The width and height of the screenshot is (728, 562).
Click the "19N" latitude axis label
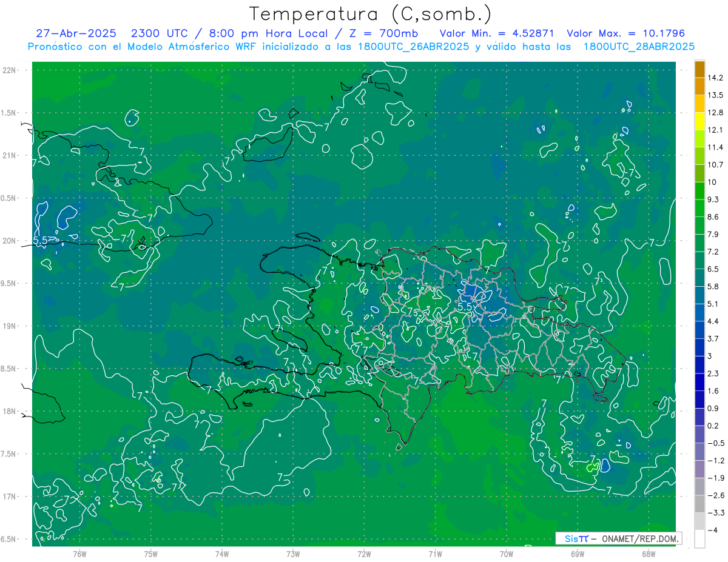pyautogui.click(x=10, y=326)
